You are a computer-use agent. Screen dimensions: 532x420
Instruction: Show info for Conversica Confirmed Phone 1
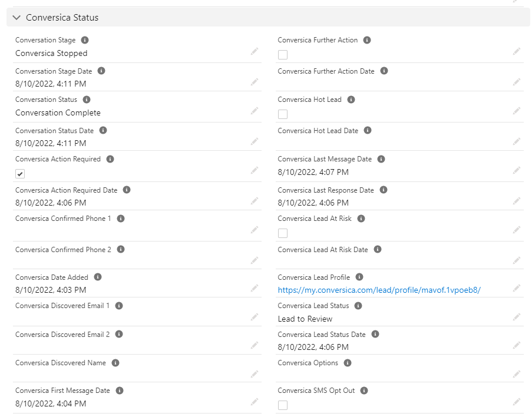pyautogui.click(x=121, y=219)
